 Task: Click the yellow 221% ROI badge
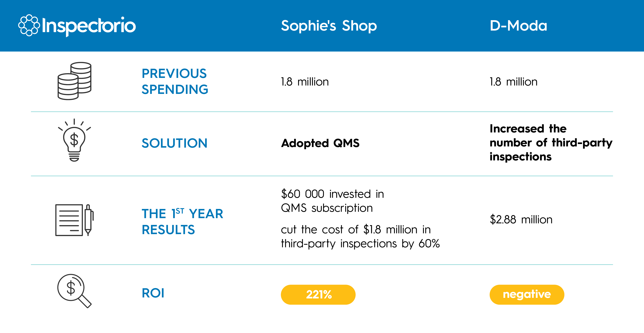point(318,294)
